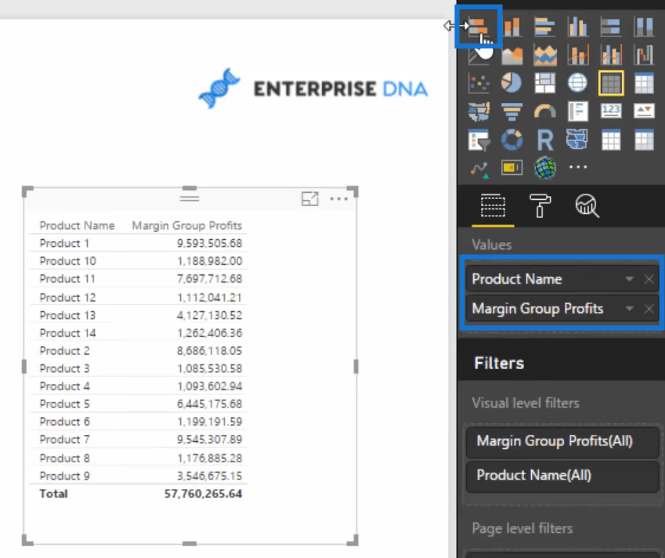Expand the Margin Group Profits(All) filter
The image size is (665, 558).
click(562, 442)
